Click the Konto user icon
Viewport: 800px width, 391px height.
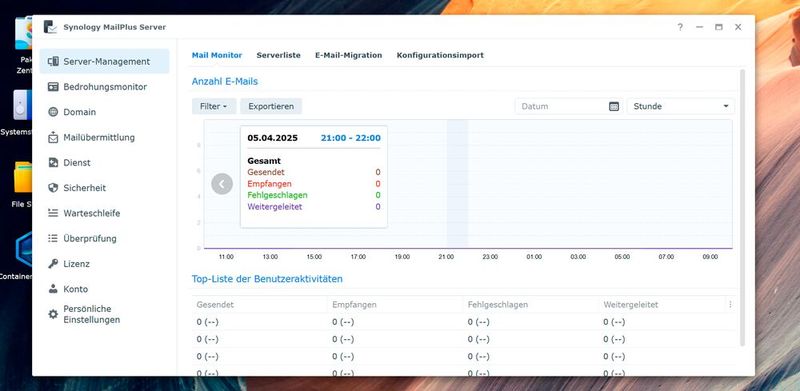pos(53,289)
